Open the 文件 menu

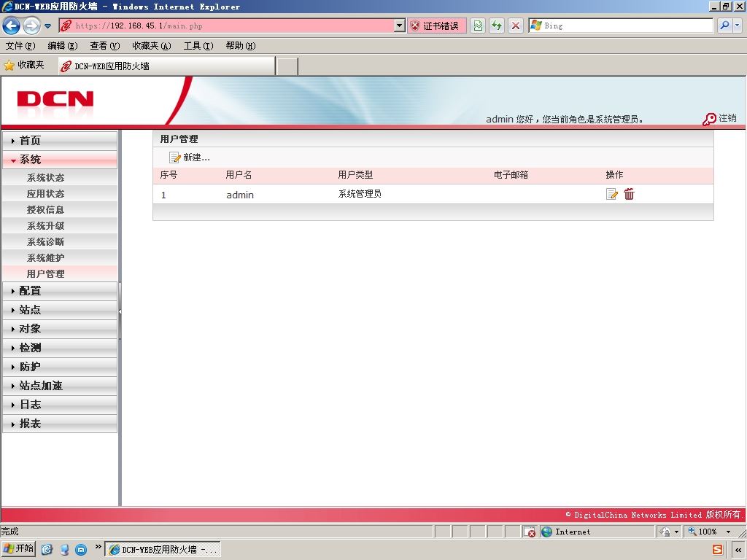pos(20,46)
